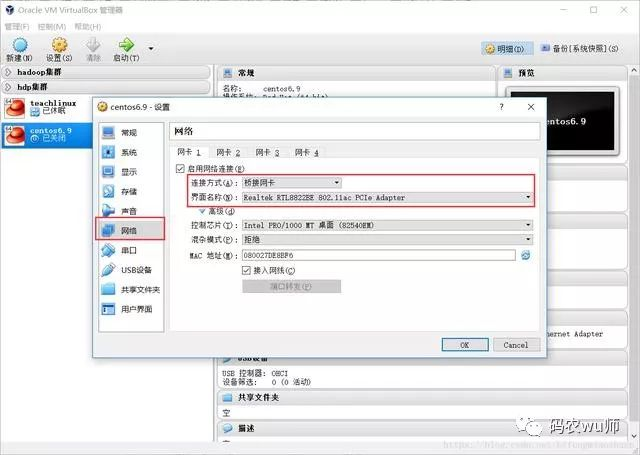The width and height of the screenshot is (640, 455).
Task: Open 控制芯片 adapter type dropdown
Action: point(387,225)
